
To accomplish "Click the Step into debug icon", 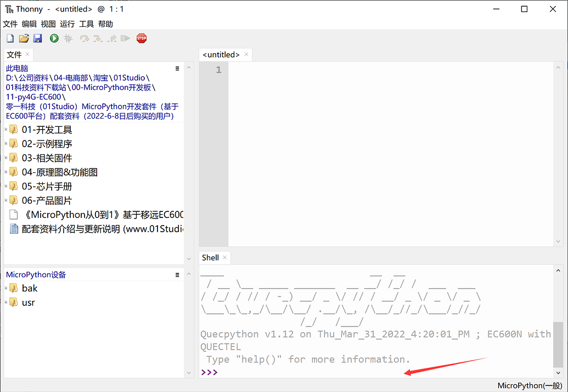I will point(98,38).
